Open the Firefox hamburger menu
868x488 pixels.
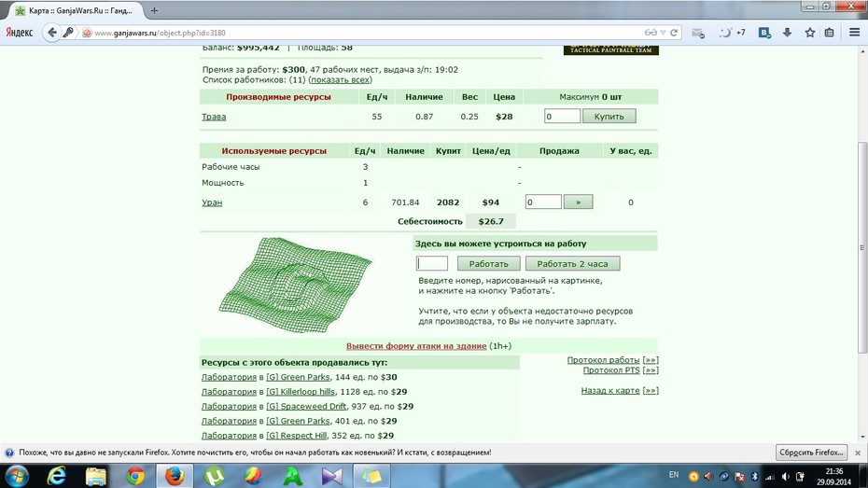tap(854, 33)
